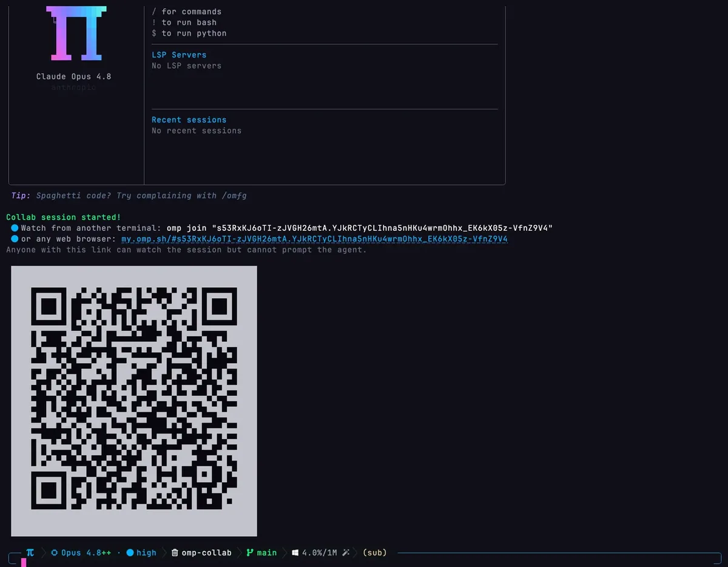Click the blue dot beside high
Viewport: 728px width, 567px height.
(x=130, y=553)
